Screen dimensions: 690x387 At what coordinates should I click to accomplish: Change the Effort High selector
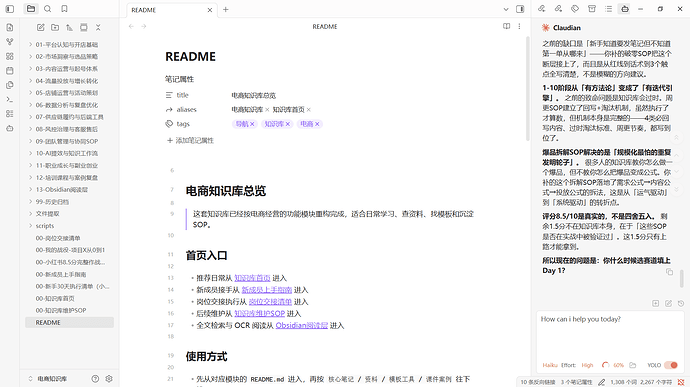(x=587, y=365)
